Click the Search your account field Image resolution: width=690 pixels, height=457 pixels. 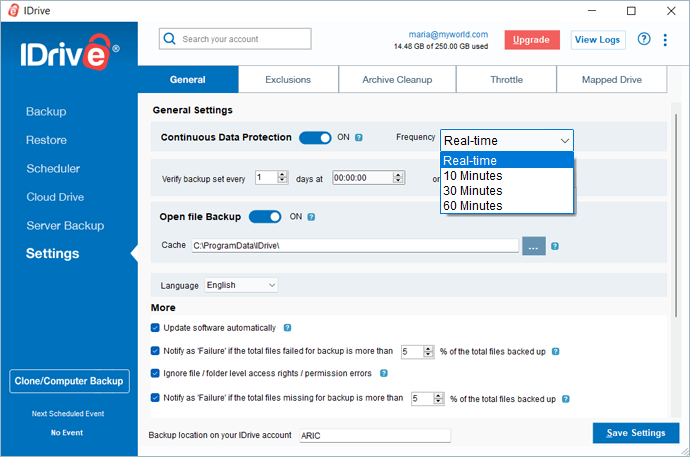point(235,39)
